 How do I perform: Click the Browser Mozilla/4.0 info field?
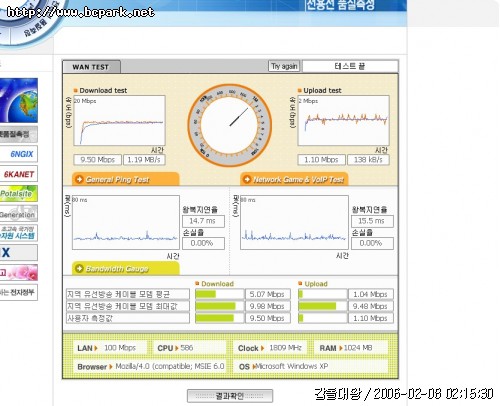click(150, 366)
